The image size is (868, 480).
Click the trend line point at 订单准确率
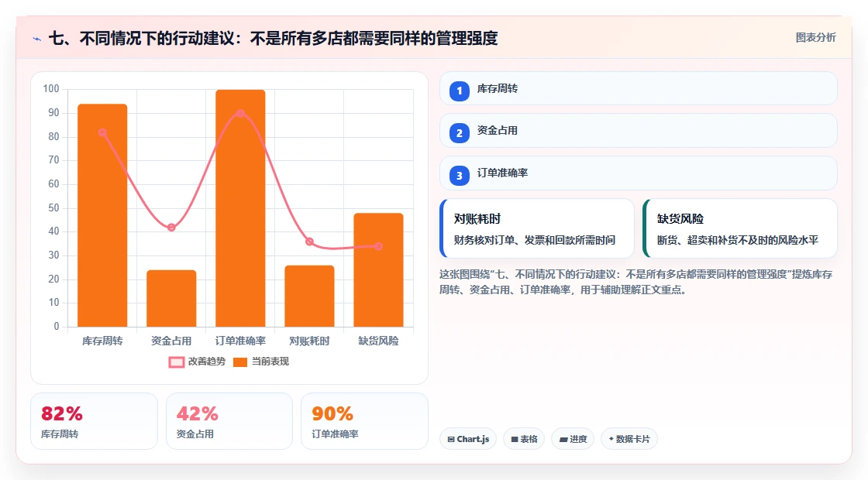(x=240, y=113)
